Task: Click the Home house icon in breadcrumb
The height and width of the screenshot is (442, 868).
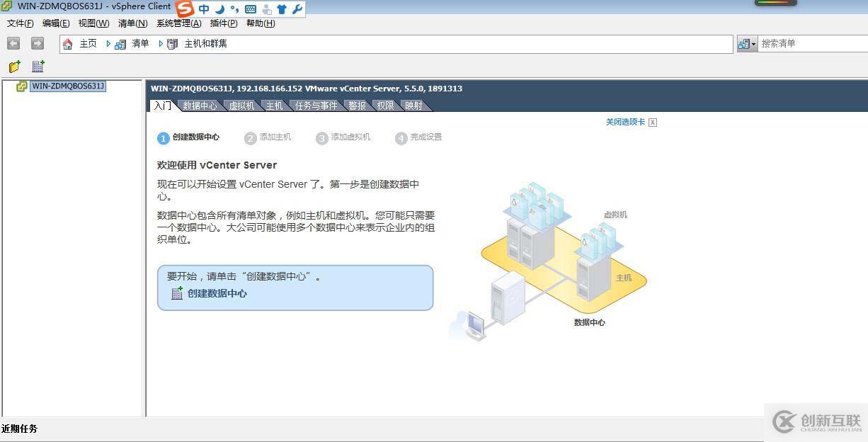Action: pyautogui.click(x=68, y=44)
